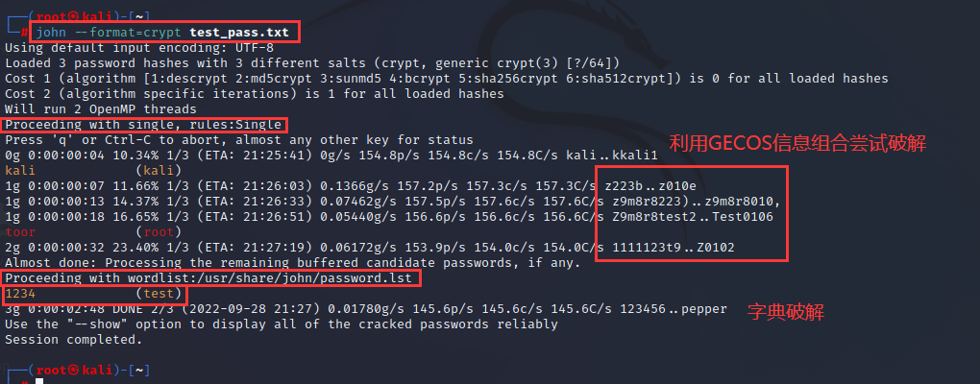The image size is (980, 384).
Task: Click the empty command prompt at the bottom
Action: (38, 381)
